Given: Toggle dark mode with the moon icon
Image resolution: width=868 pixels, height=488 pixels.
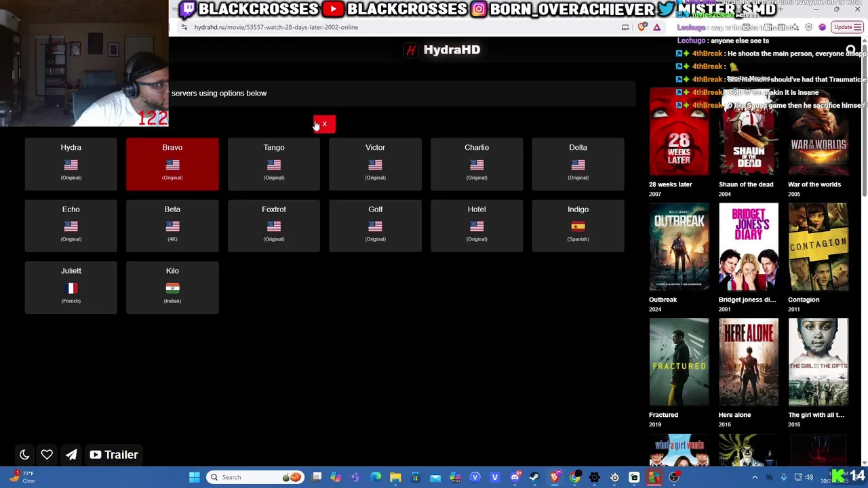Looking at the screenshot, I should (24, 455).
